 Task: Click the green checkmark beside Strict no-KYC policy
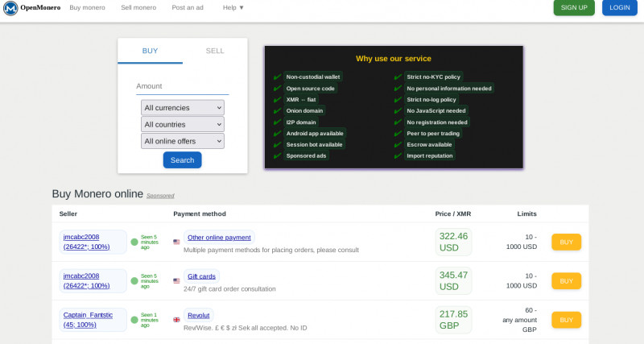pos(398,77)
